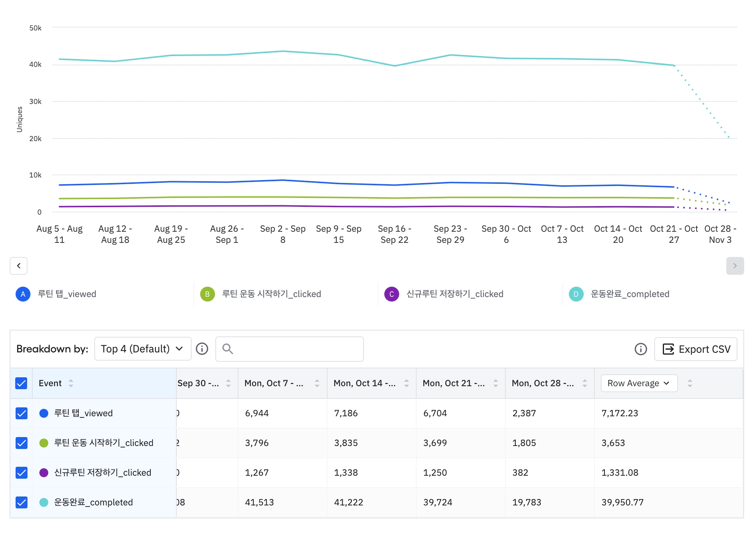Screen dimensions: 756x534
Task: Click the next chart page arrow
Action: 734,266
